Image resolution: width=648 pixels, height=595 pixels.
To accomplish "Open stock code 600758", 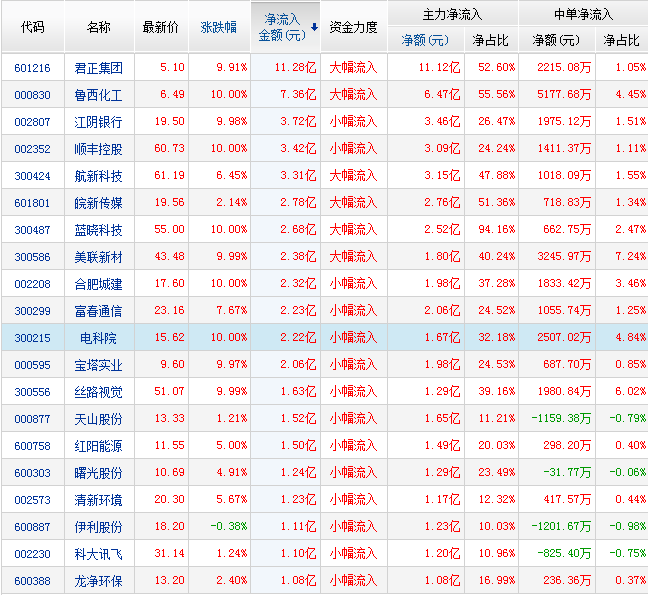I will tap(32, 446).
